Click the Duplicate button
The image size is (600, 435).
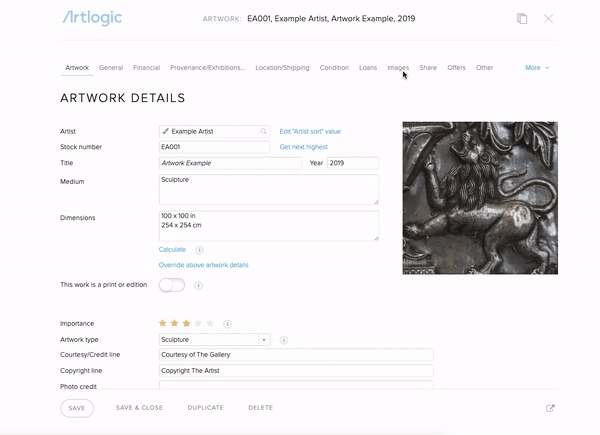pyautogui.click(x=205, y=408)
